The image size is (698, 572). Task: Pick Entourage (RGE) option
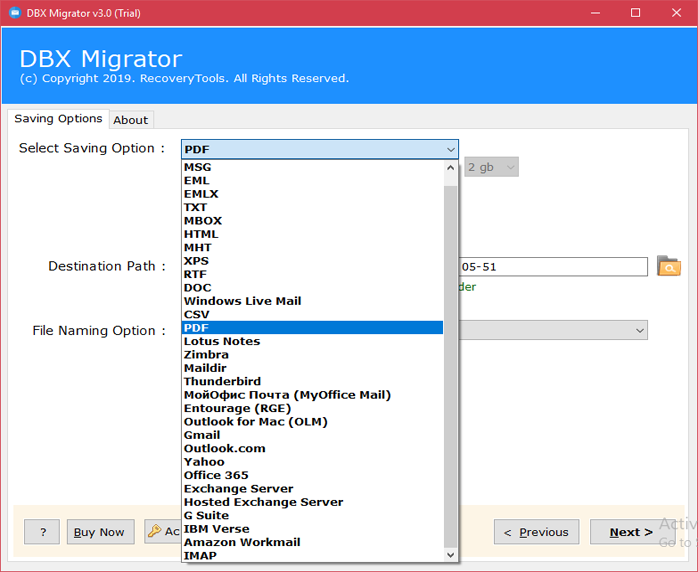pyautogui.click(x=312, y=408)
